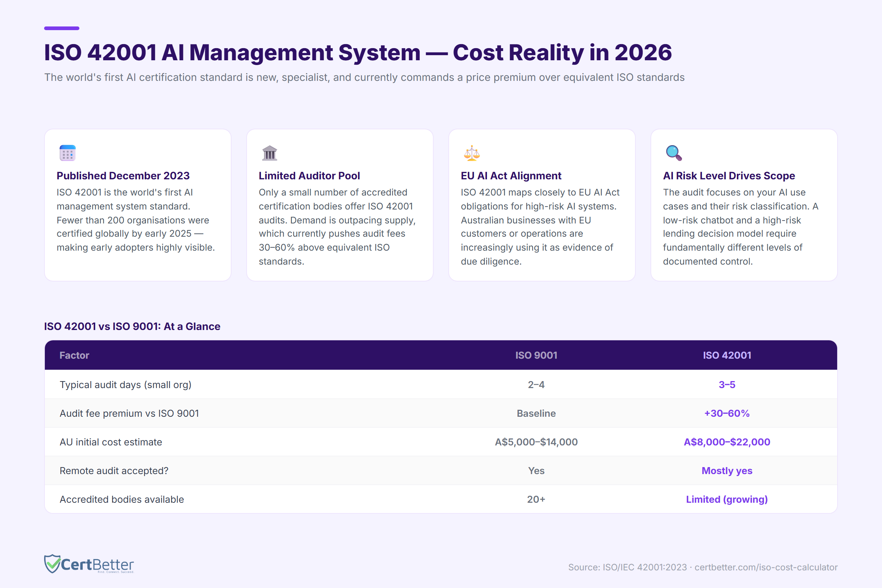Click the 'Accredited bodies available' row label

(x=122, y=499)
